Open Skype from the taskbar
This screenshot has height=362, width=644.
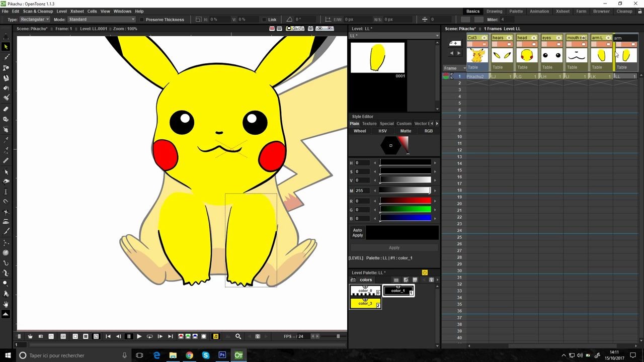(x=206, y=355)
